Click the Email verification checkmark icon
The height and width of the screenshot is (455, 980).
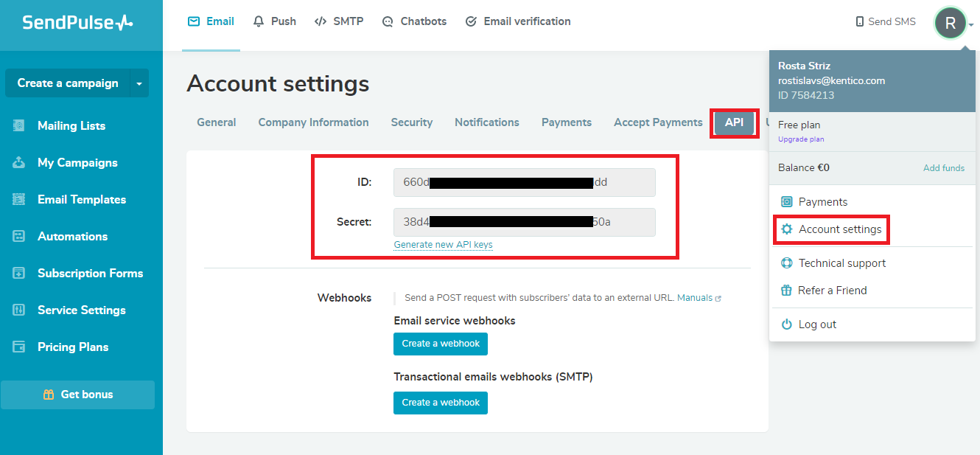pos(471,21)
